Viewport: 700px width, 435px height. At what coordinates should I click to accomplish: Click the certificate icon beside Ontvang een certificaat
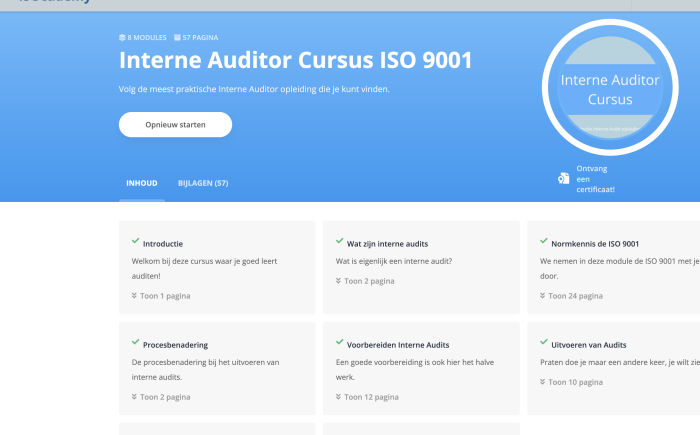click(x=563, y=179)
